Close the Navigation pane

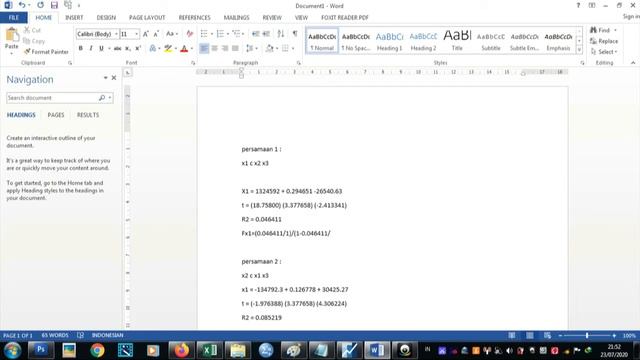[x=114, y=78]
